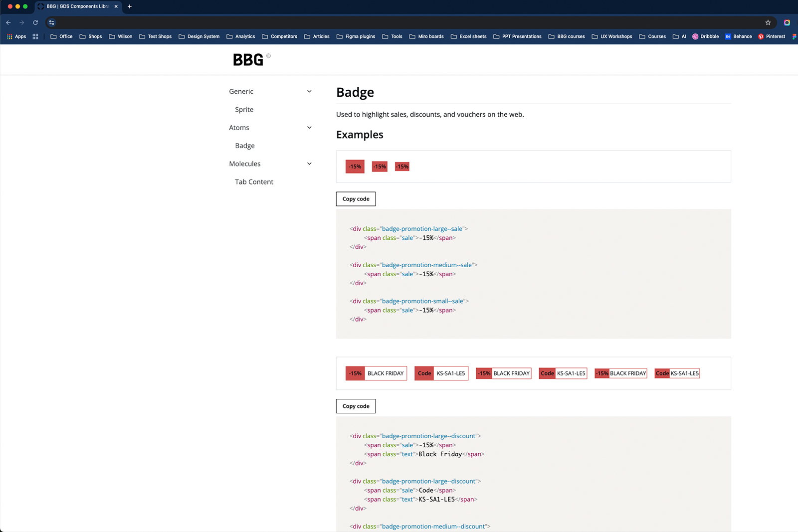798x532 pixels.
Task: Open the Behance bookmark
Action: click(738, 36)
